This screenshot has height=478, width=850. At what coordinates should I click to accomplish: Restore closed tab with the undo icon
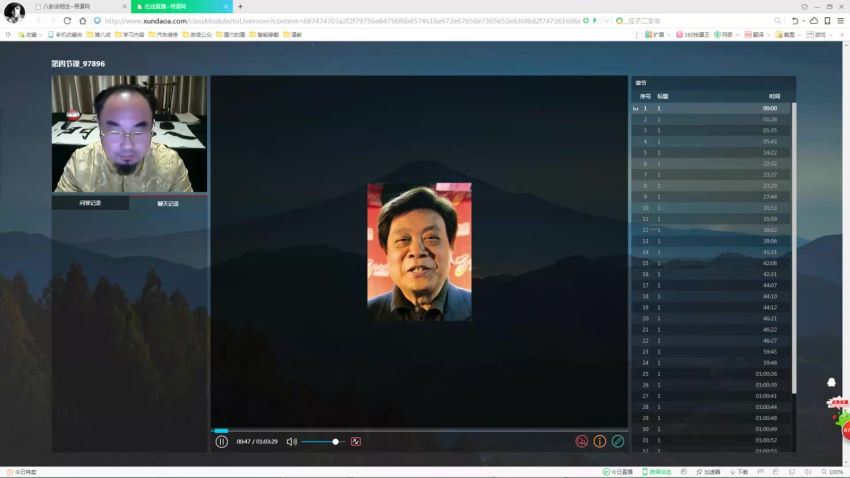[x=795, y=21]
